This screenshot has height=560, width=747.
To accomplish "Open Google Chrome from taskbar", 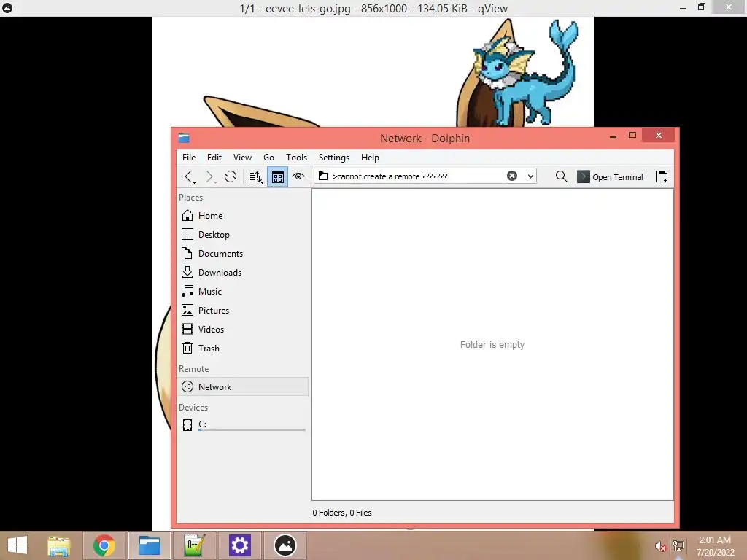I will pyautogui.click(x=104, y=545).
